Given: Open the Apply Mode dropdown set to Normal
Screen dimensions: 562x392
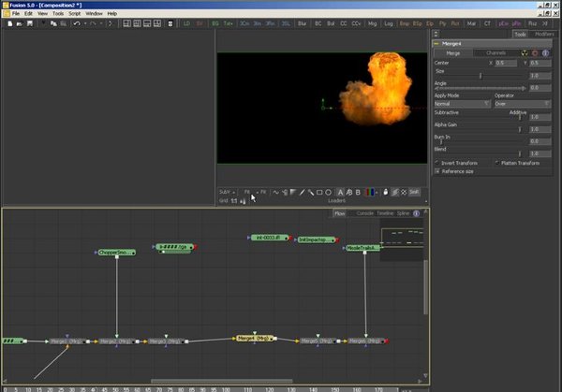Looking at the screenshot, I should pyautogui.click(x=462, y=104).
